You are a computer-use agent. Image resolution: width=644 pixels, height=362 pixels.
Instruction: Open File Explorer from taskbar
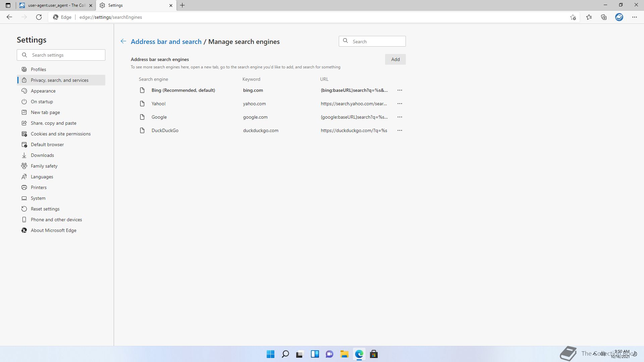coord(344,354)
